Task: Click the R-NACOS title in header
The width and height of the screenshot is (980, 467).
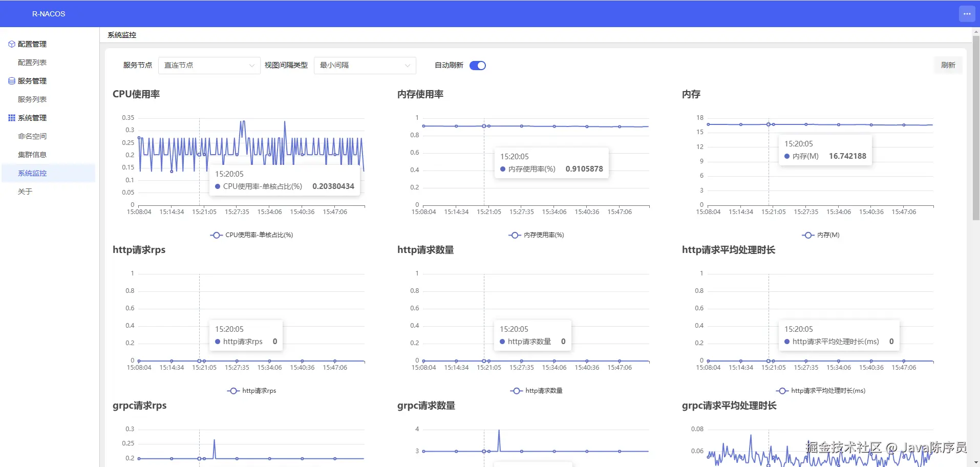Action: tap(49, 14)
